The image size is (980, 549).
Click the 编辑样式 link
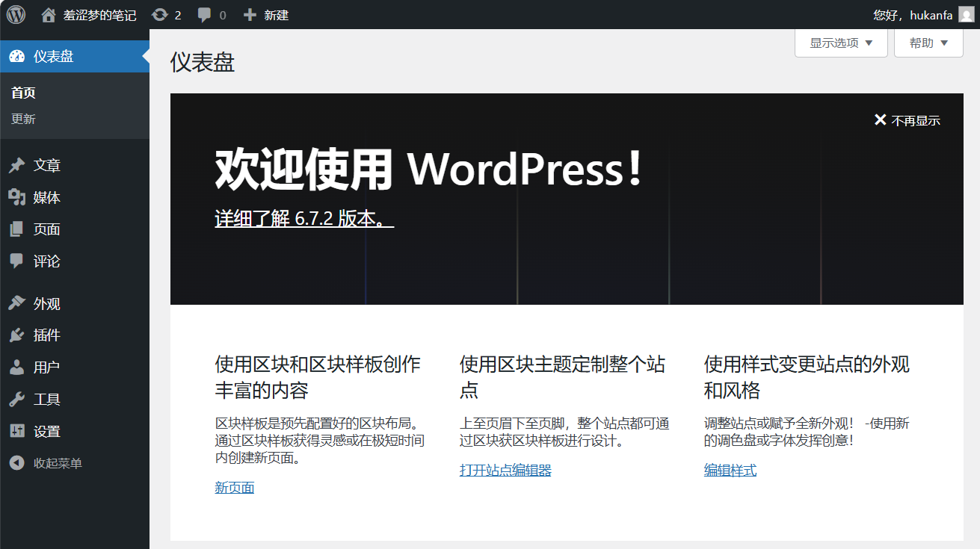coord(730,470)
